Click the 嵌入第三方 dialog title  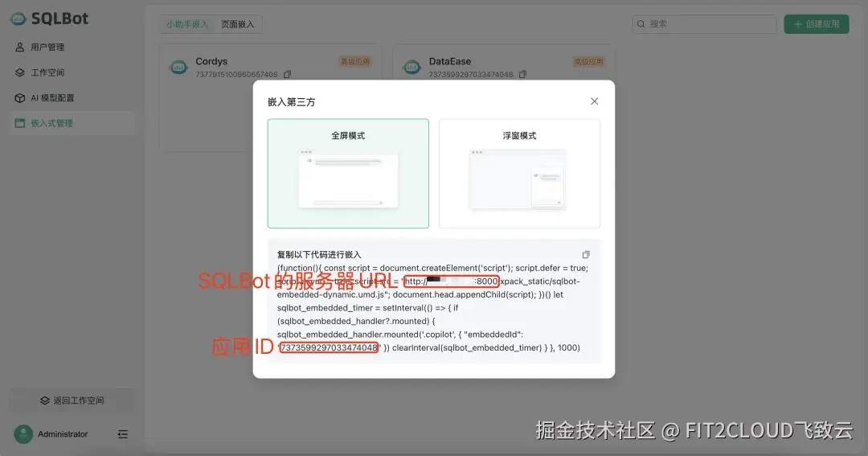[x=291, y=102]
